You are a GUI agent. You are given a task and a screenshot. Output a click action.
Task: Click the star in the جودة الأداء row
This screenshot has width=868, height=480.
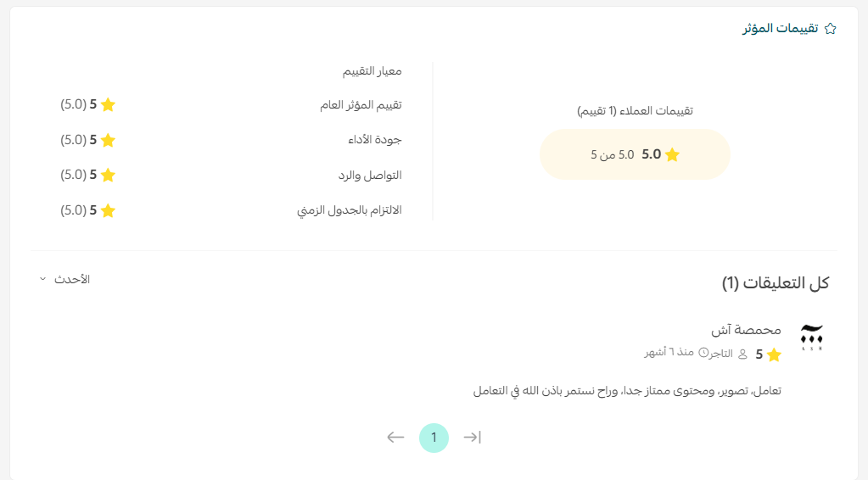(x=108, y=140)
